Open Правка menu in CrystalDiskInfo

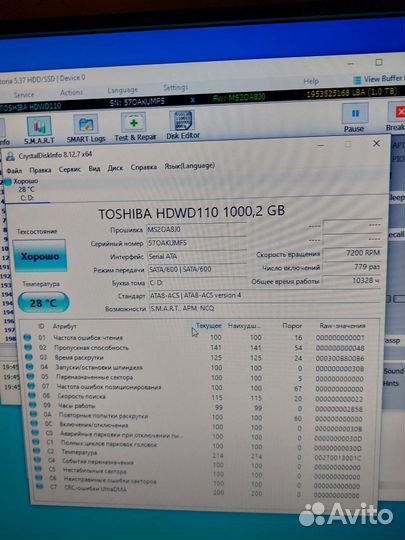click(40, 170)
